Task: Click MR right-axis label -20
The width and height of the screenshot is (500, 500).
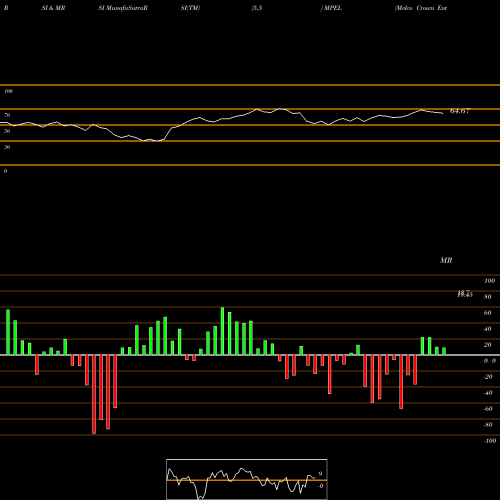Action: (488, 377)
